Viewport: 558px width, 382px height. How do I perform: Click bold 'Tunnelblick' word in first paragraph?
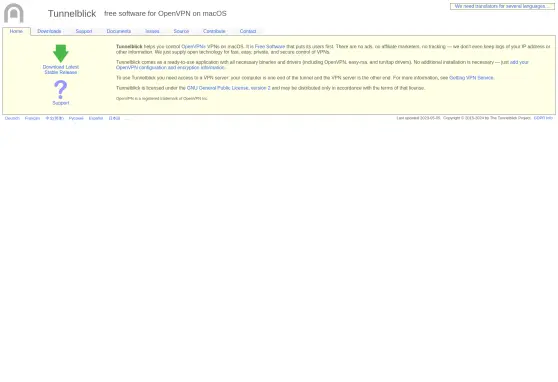[x=129, y=47]
